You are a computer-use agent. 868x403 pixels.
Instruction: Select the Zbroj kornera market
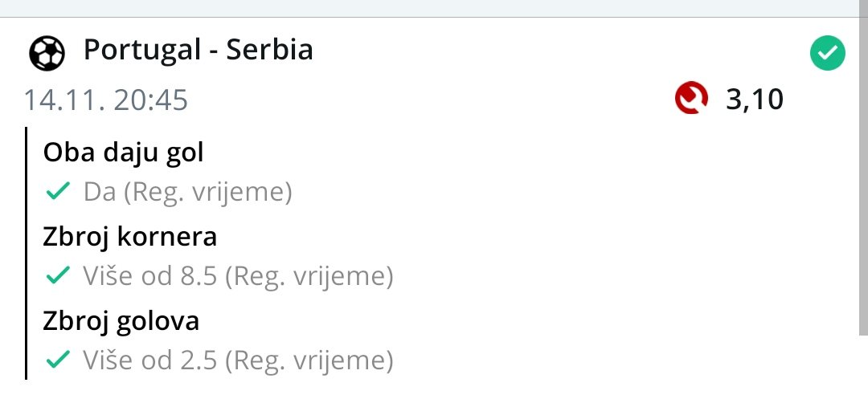pyautogui.click(x=129, y=237)
